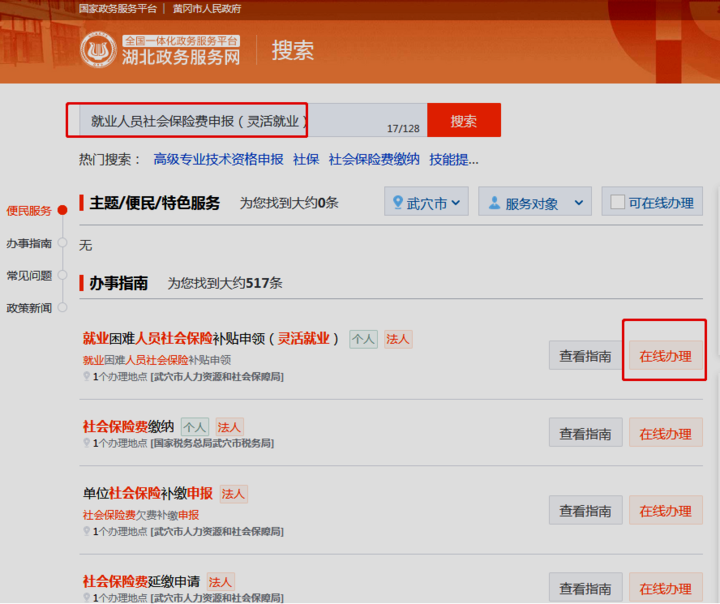This screenshot has width=720, height=604.
Task: Select 办事指南 in the left sidebar
Action: pos(29,243)
